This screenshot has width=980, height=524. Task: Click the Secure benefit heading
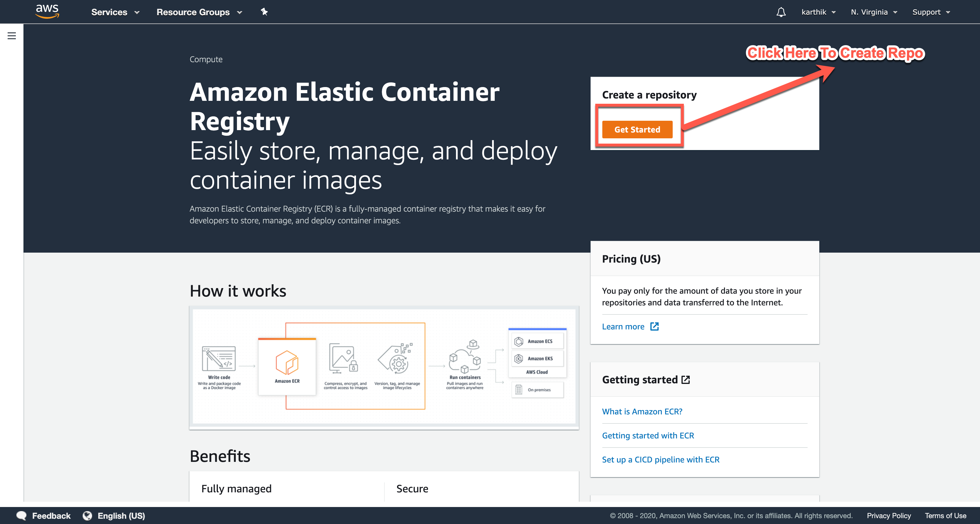click(x=412, y=489)
